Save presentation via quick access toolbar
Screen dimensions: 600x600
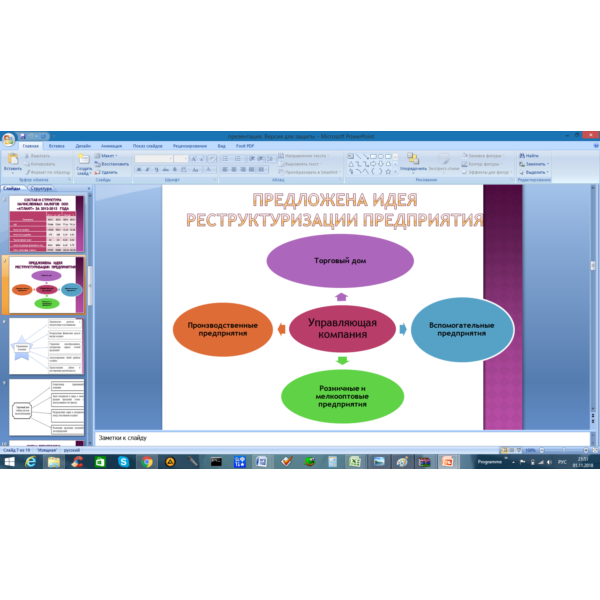pos(23,136)
